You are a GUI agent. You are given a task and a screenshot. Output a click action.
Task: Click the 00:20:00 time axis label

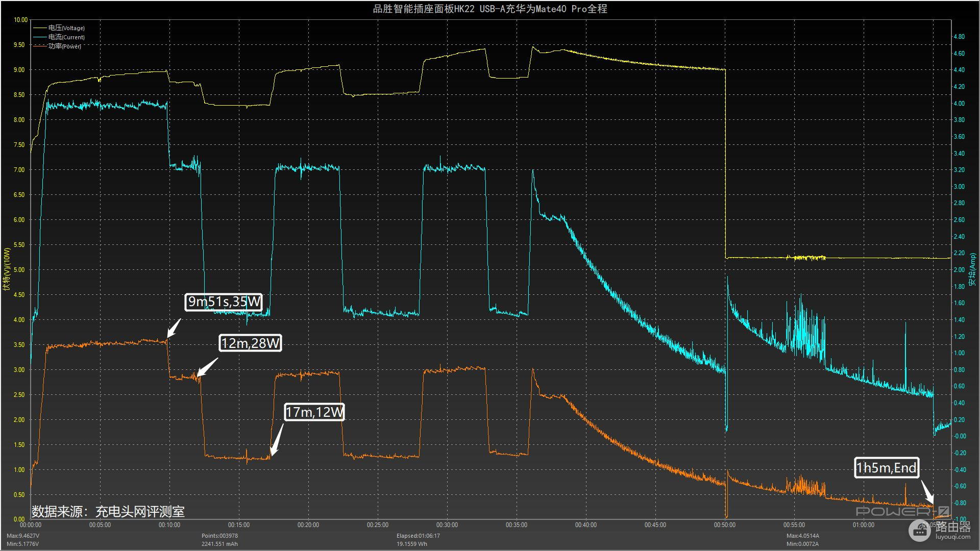(x=308, y=525)
